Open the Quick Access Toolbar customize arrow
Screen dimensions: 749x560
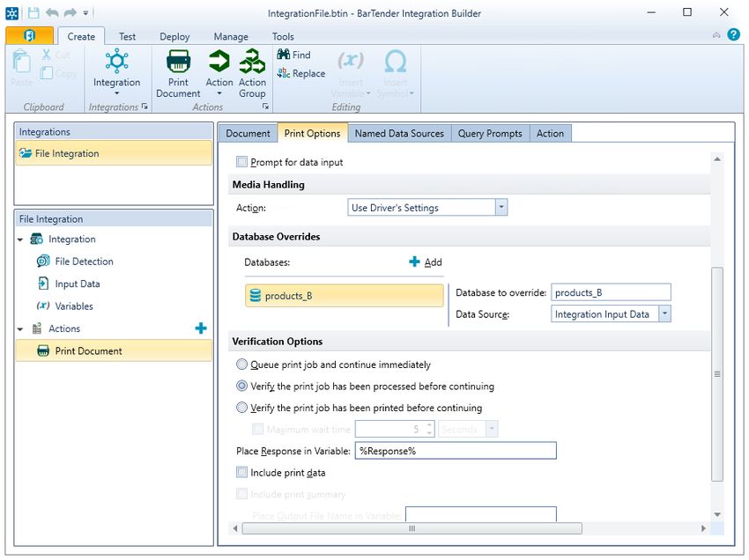pyautogui.click(x=85, y=13)
